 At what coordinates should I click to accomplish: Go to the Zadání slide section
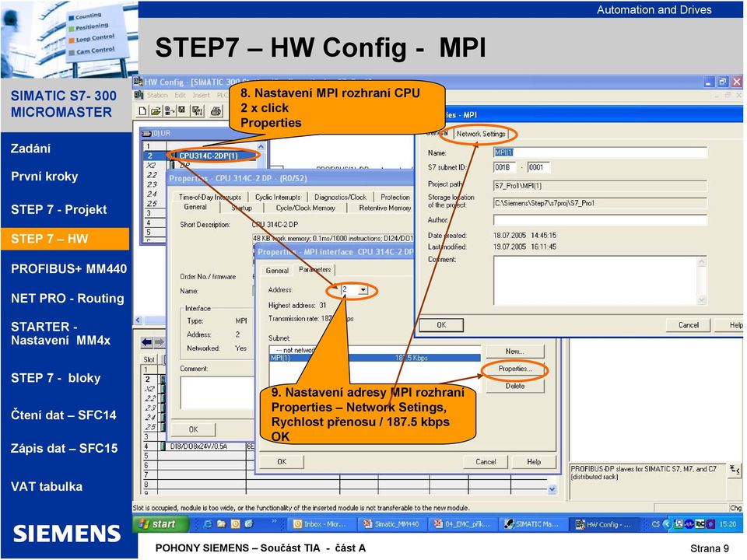click(x=30, y=149)
